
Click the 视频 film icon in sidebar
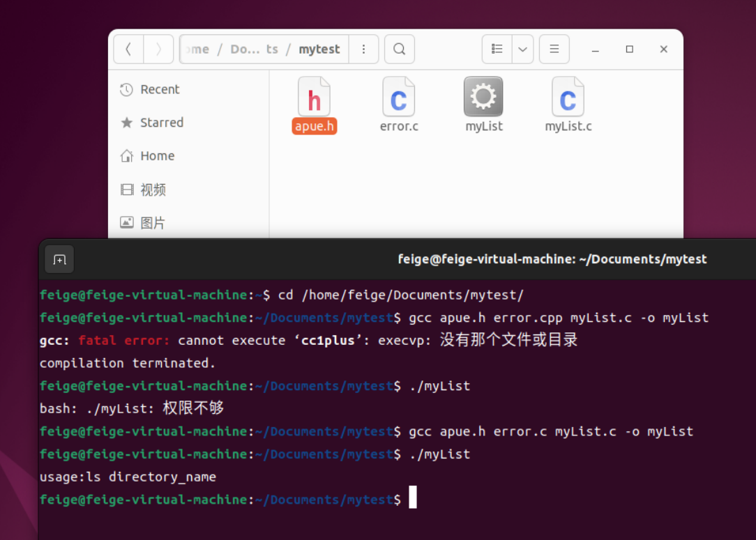coord(127,190)
